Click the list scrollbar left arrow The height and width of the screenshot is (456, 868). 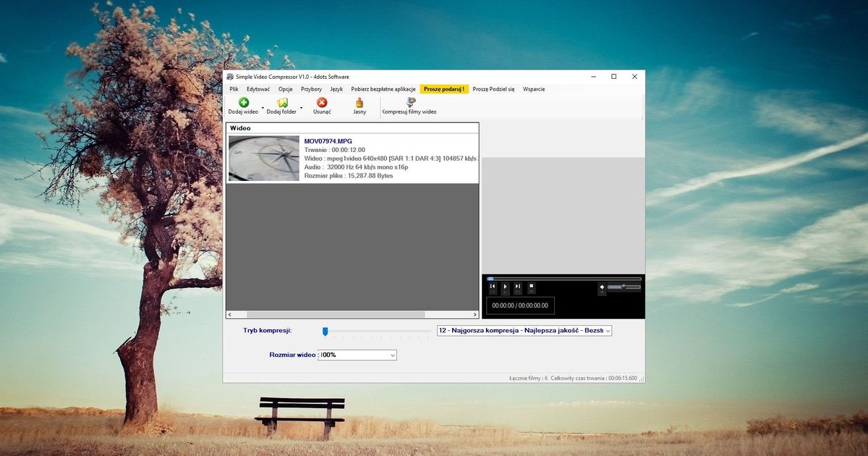coord(230,315)
